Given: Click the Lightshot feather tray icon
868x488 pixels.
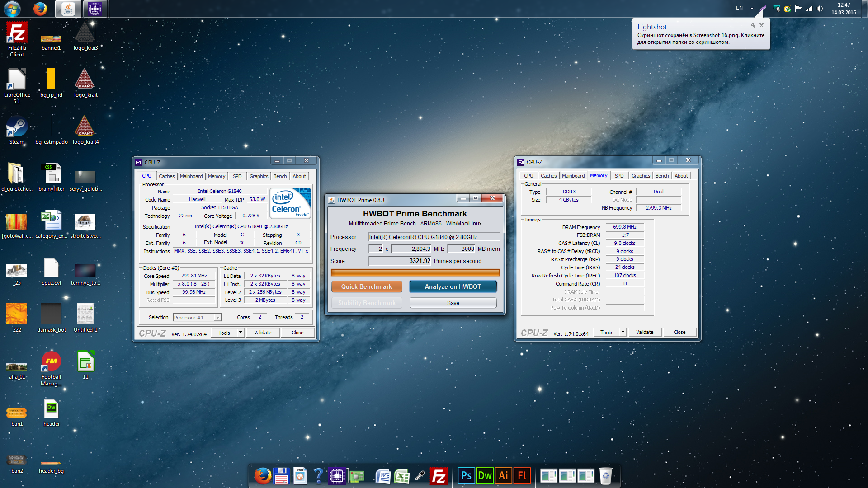Looking at the screenshot, I should (x=763, y=8).
